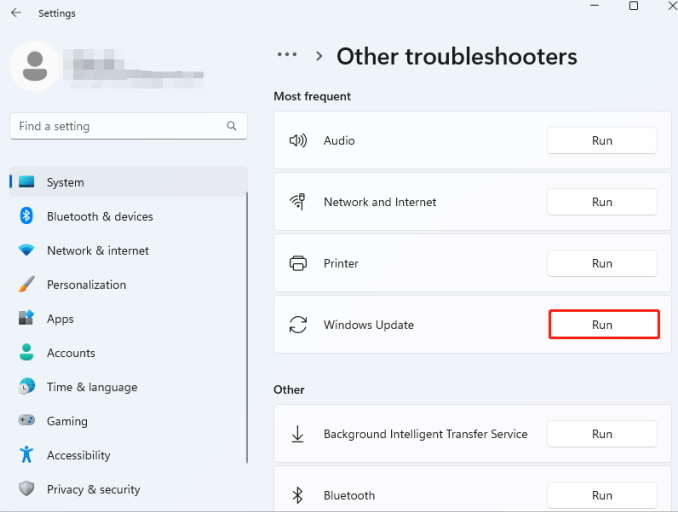The width and height of the screenshot is (678, 512).
Task: Run the Network and Internet troubleshooter
Action: click(601, 202)
